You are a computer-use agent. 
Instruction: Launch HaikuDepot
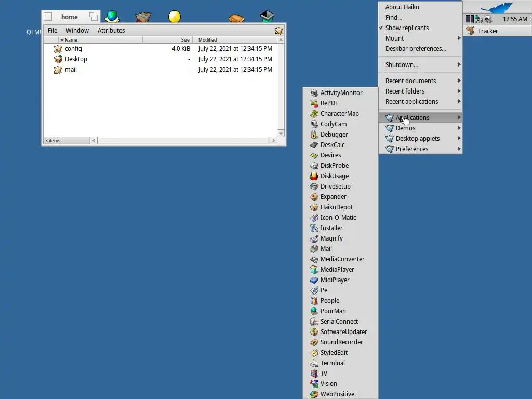[x=340, y=207]
